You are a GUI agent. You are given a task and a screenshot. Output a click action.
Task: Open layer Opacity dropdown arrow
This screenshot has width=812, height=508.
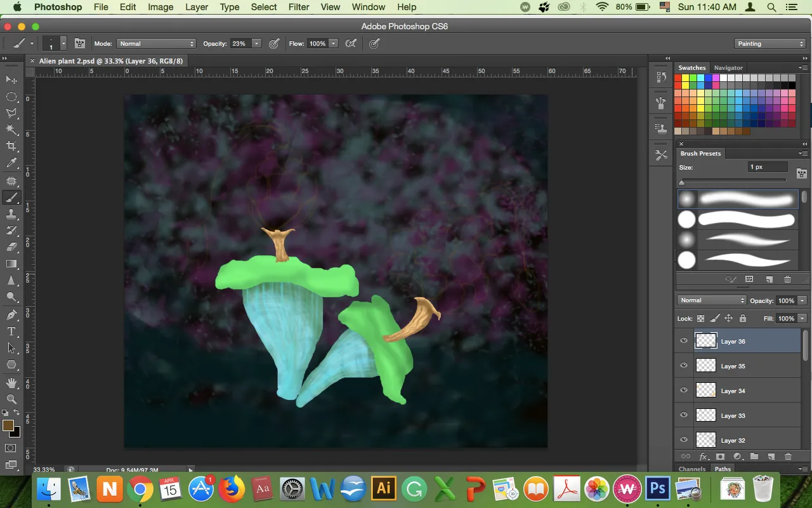[x=802, y=300]
